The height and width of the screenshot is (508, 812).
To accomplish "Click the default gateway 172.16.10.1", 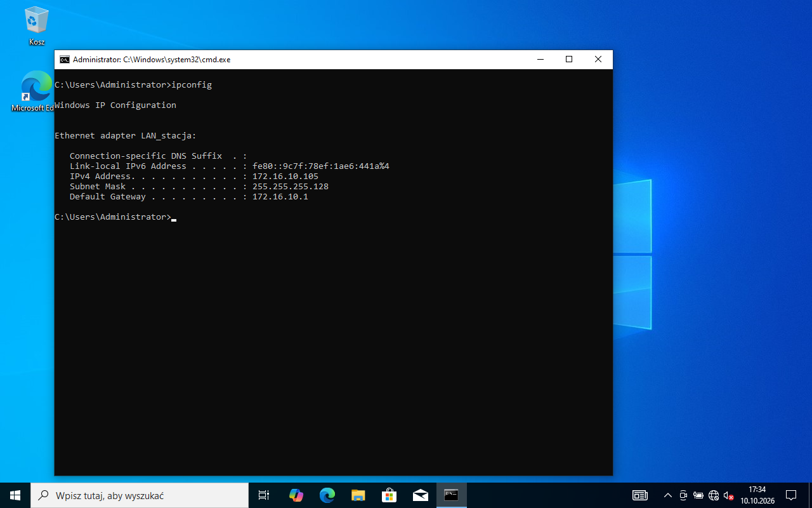I will [x=280, y=196].
